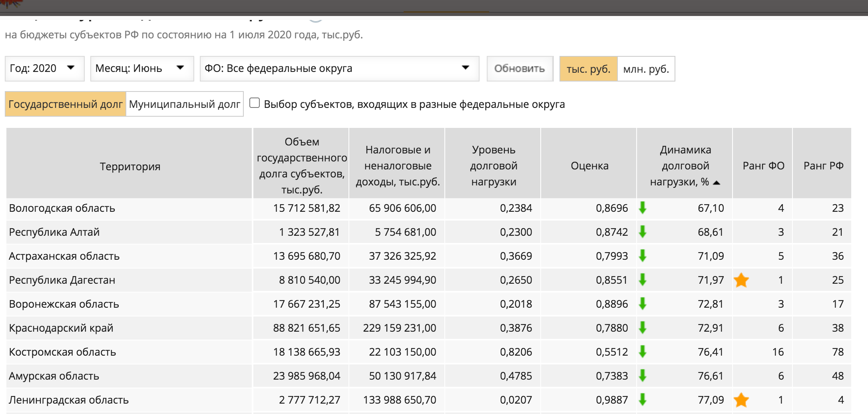Sort by the Ранг РФ column header
Viewport: 868px width, 414px height.
coord(823,165)
